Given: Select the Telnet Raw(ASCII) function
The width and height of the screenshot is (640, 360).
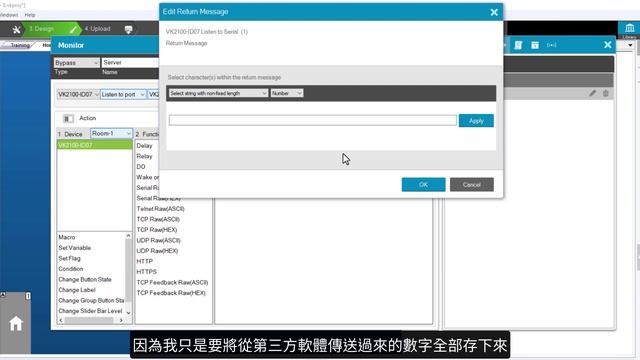Looking at the screenshot, I should (x=160, y=209).
